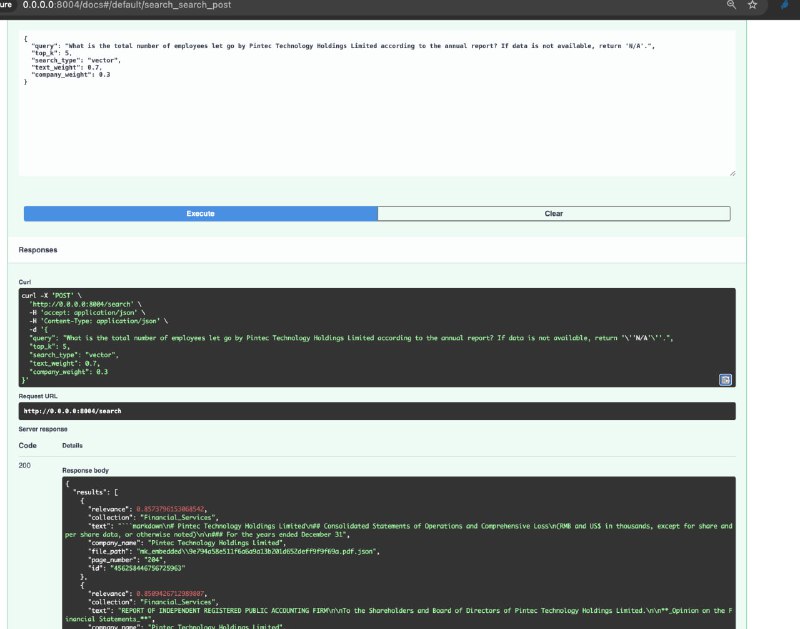Click the "Curl" label
Viewport: 800px width, 629px height.
point(24,282)
